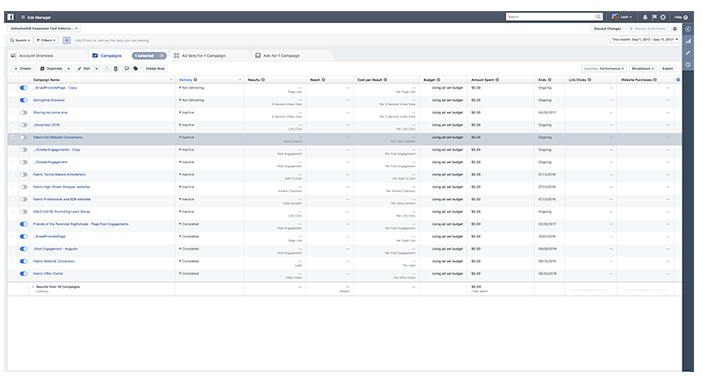703x381 pixels.
Task: Click the magnifier icon in search box
Action: point(598,17)
